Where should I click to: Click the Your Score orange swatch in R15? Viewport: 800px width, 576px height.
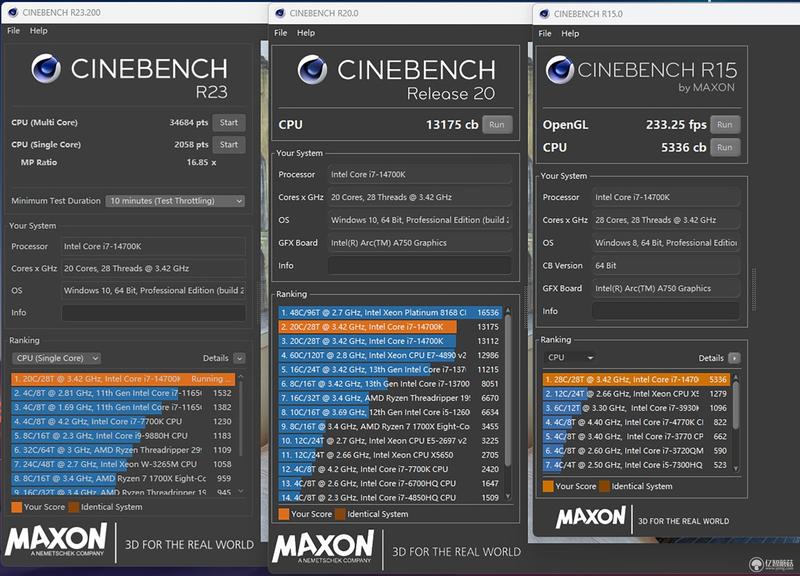(548, 486)
